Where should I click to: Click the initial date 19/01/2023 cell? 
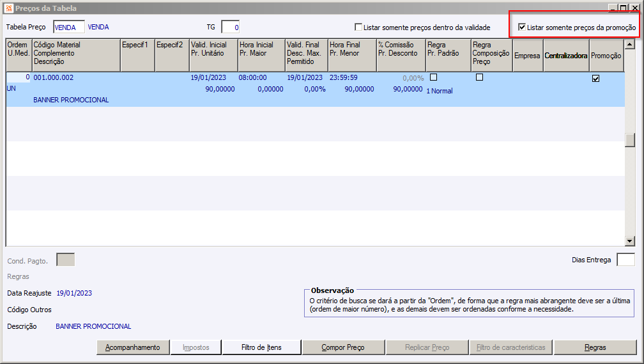[208, 78]
